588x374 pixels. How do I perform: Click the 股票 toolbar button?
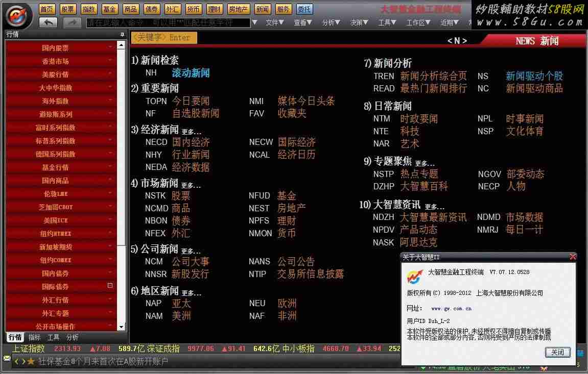[68, 9]
